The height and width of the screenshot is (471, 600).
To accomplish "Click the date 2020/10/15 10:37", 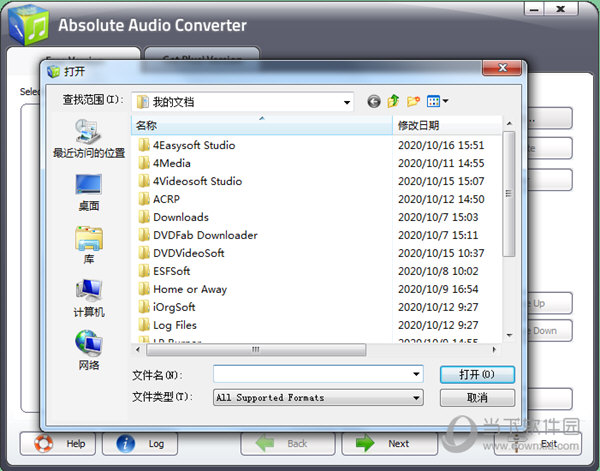I will (x=441, y=253).
